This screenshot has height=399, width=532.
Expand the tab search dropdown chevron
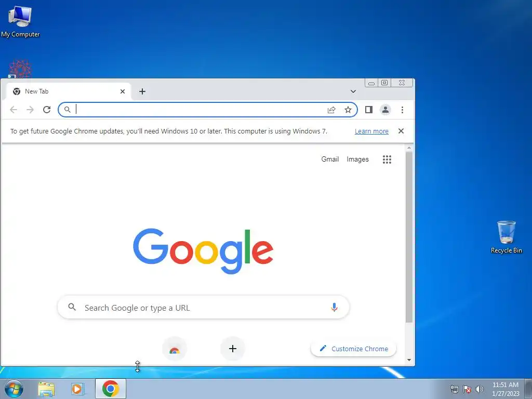tap(353, 91)
